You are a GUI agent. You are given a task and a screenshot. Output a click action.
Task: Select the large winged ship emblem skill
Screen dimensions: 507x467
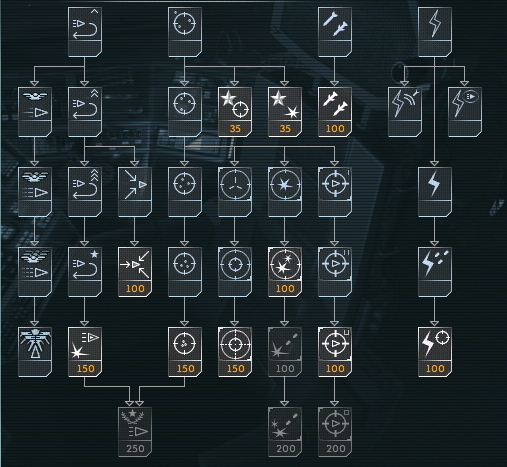pos(35,352)
